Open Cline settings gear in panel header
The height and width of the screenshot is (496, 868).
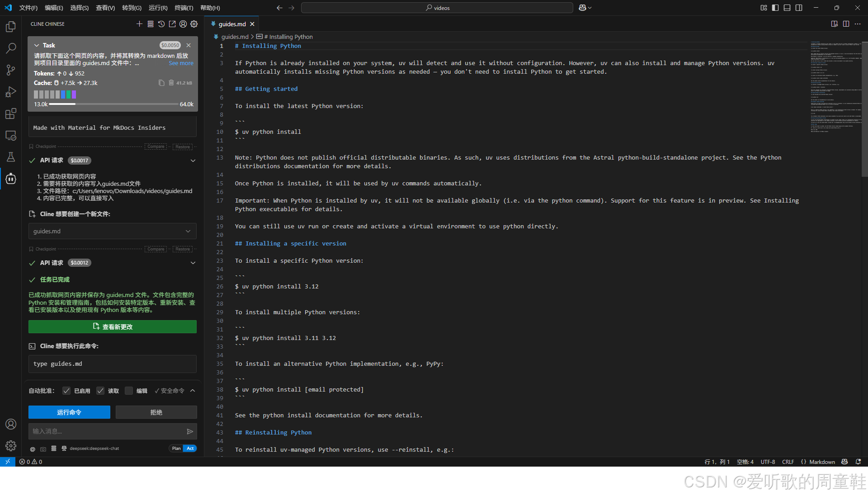coord(194,24)
